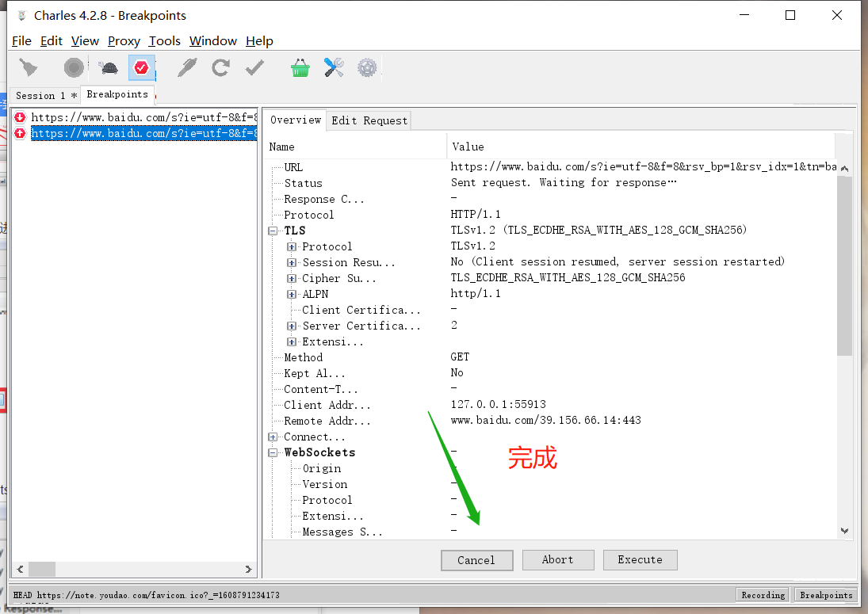
Task: Open the Tools wrench icon
Action: (334, 67)
